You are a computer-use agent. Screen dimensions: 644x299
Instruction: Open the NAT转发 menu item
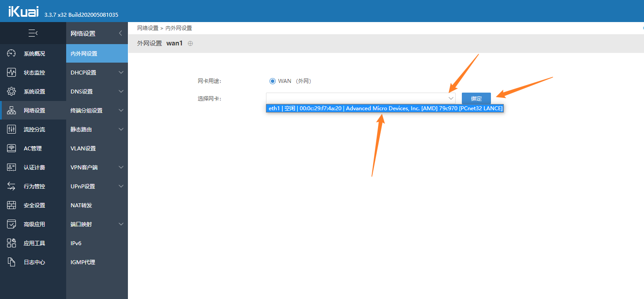click(x=82, y=205)
